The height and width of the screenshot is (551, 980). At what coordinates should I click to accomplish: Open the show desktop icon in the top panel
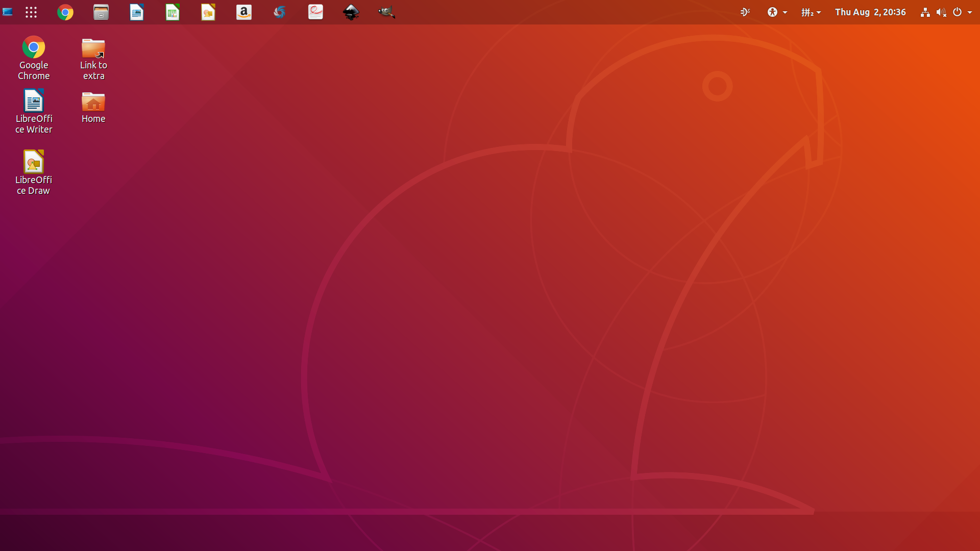[x=8, y=12]
